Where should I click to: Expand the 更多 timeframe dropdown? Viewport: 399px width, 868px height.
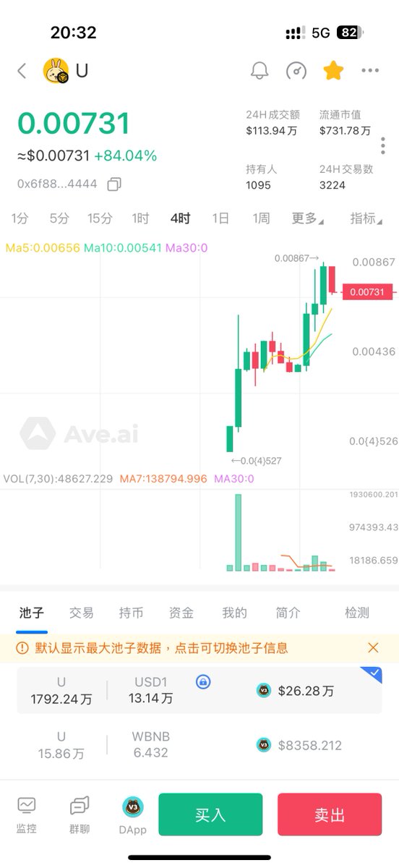[x=307, y=218]
